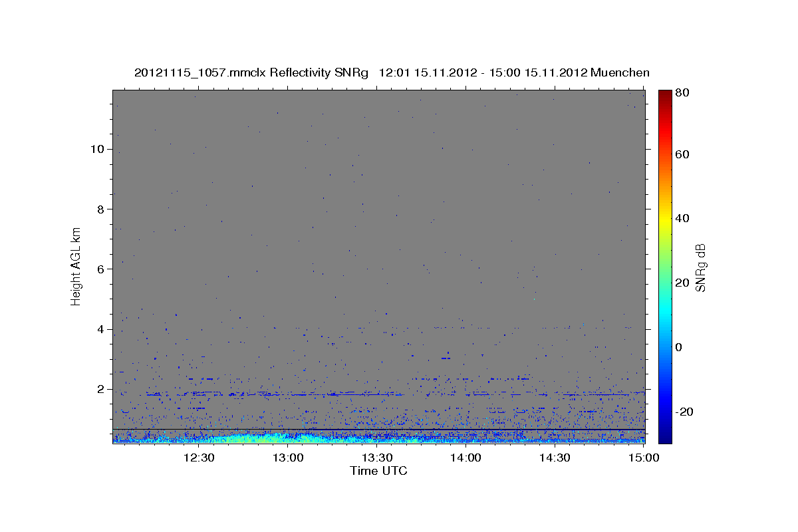Click the colorbar value label 60
Image resolution: width=798 pixels, height=532 pixels.
pos(684,154)
